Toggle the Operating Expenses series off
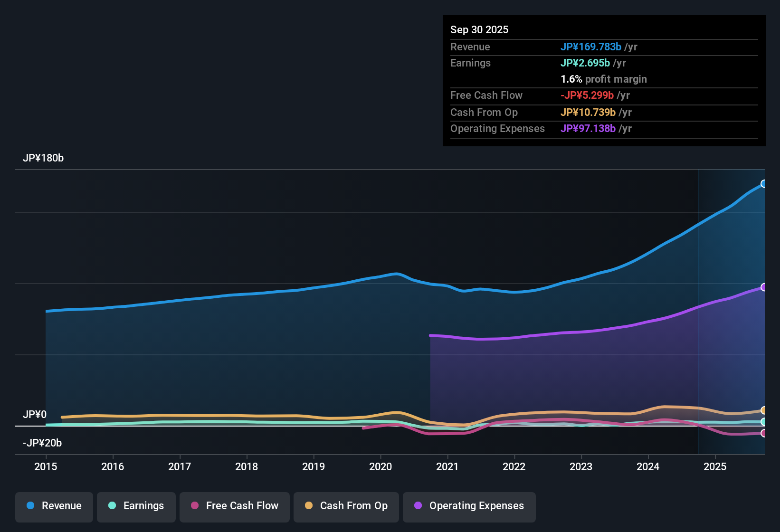This screenshot has width=780, height=532. 469,506
